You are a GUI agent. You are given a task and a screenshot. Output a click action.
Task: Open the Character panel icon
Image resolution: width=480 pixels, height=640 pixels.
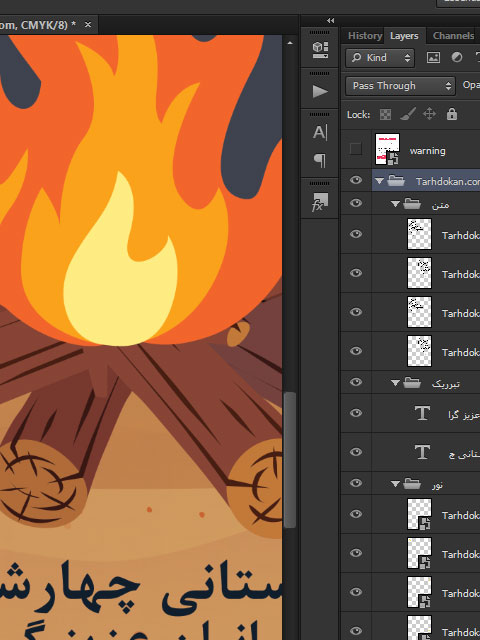pyautogui.click(x=320, y=132)
